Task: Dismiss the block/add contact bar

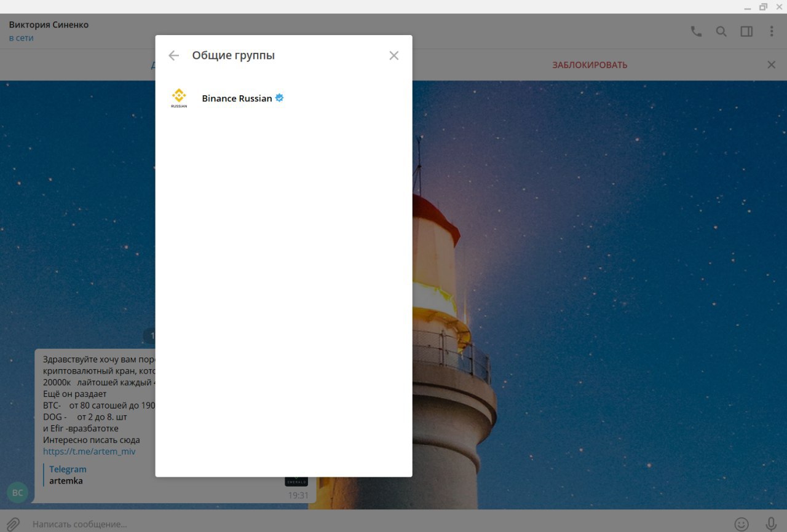Action: (772, 65)
